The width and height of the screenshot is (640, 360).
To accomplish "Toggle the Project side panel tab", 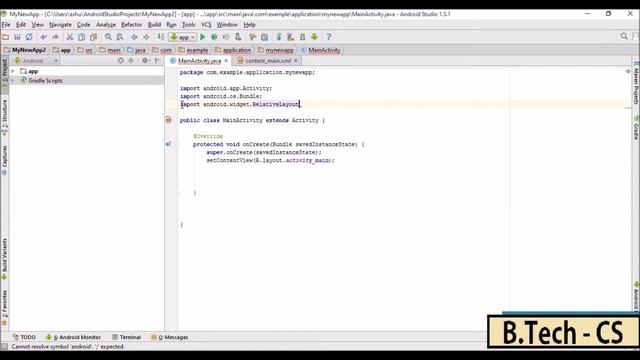I will pos(4,73).
